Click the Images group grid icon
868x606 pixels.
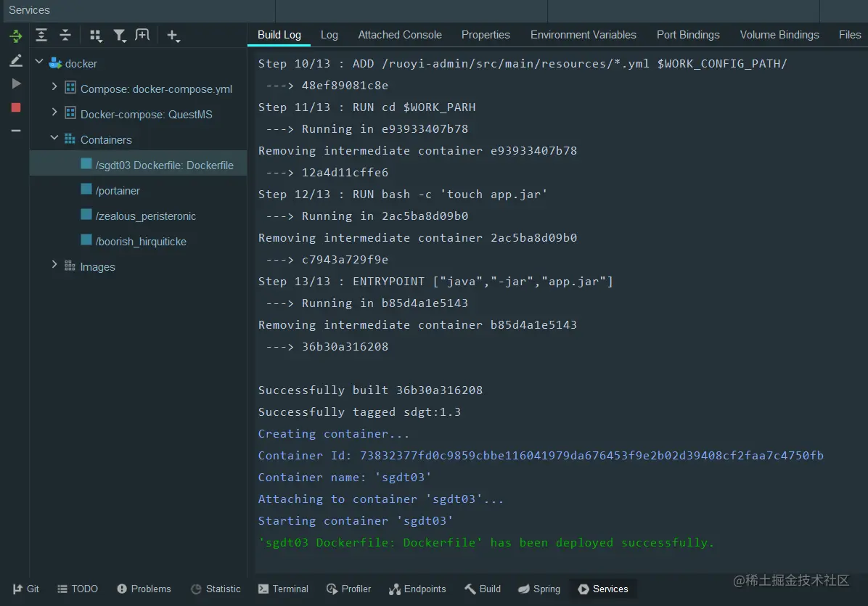(x=70, y=266)
